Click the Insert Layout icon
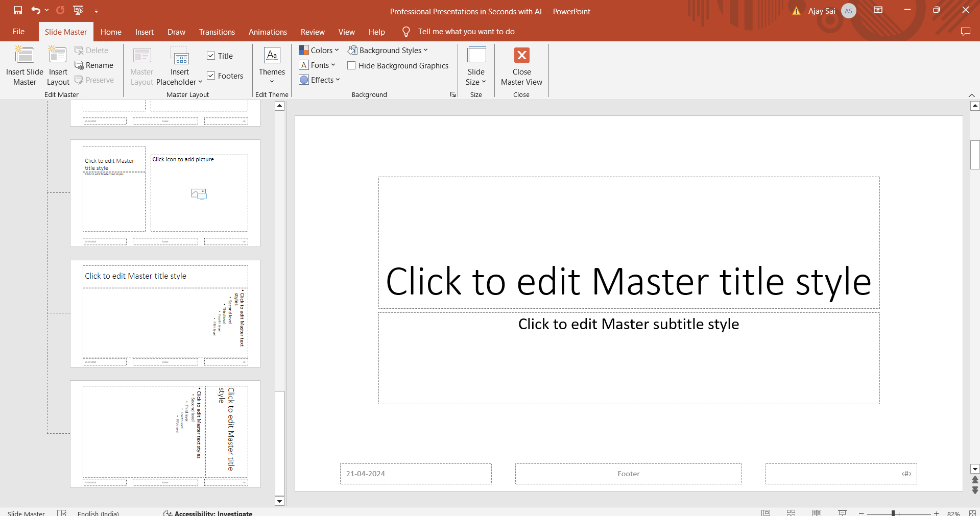This screenshot has height=516, width=980. point(58,55)
